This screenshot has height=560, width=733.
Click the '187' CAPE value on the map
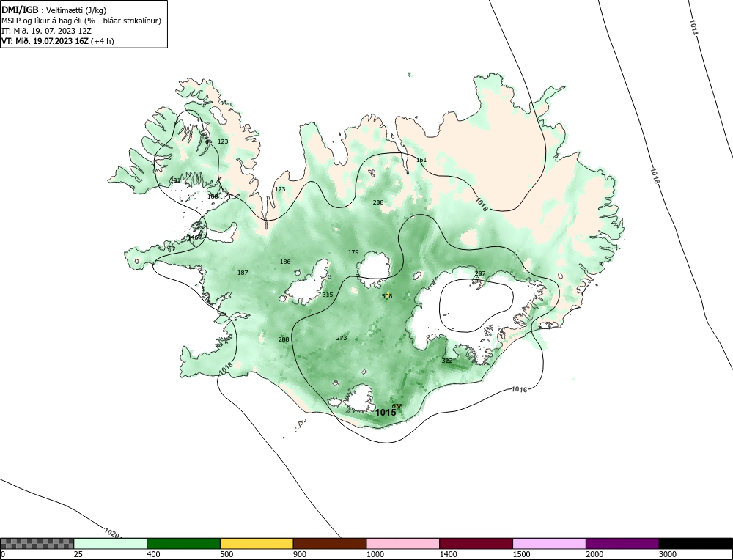(243, 273)
